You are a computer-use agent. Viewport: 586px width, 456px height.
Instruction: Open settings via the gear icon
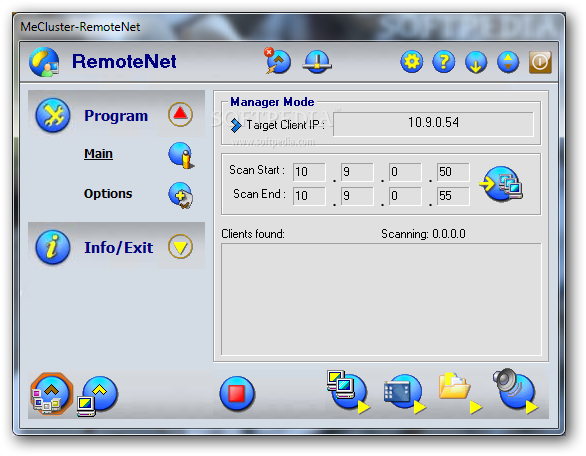[411, 62]
